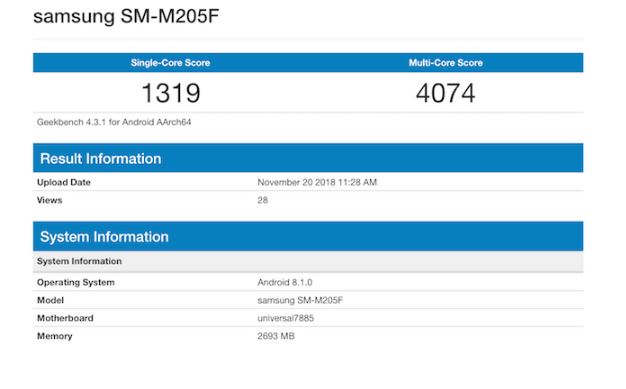Click the 2693 MB memory value
The image size is (626, 389).
(x=276, y=336)
